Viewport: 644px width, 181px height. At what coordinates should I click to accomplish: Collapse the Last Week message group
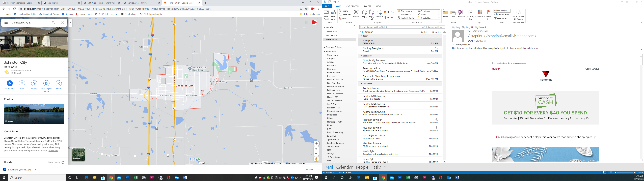[x=361, y=83]
